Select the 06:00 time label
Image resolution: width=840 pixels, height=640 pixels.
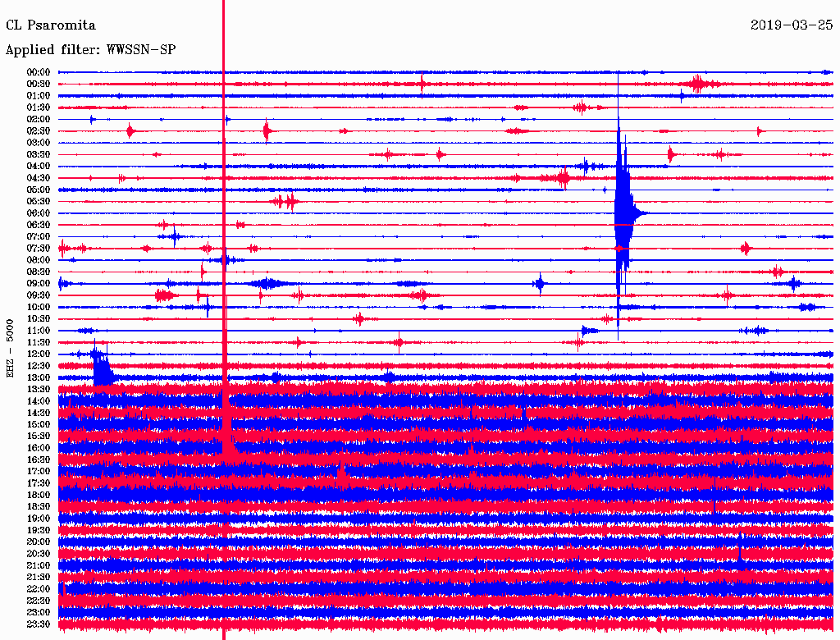tap(39, 213)
